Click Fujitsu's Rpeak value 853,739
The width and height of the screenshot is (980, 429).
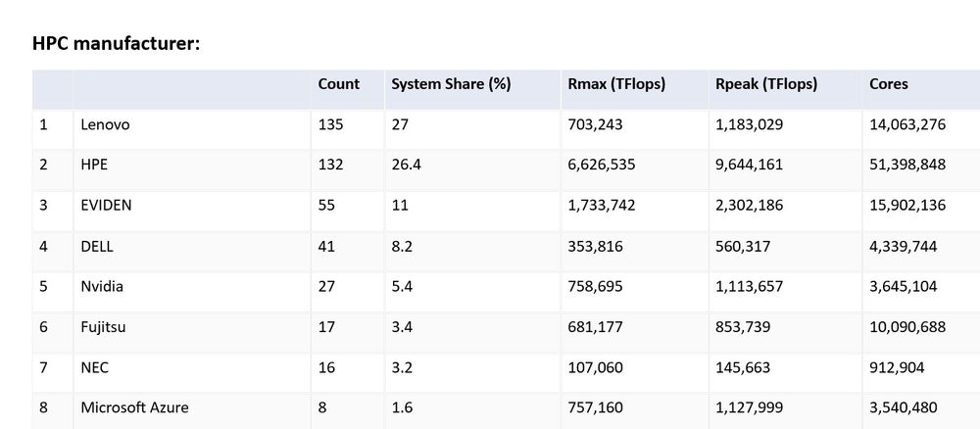click(x=743, y=327)
